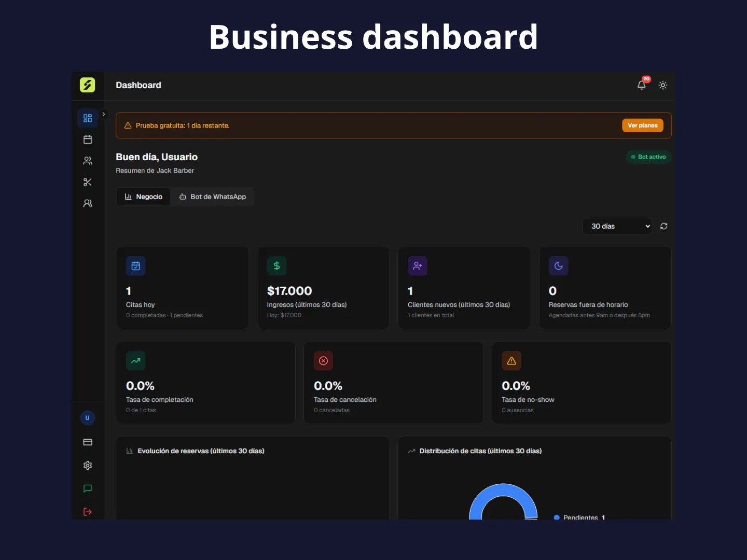The height and width of the screenshot is (560, 747).
Task: Open settings gear icon in sidebar
Action: pyautogui.click(x=88, y=465)
